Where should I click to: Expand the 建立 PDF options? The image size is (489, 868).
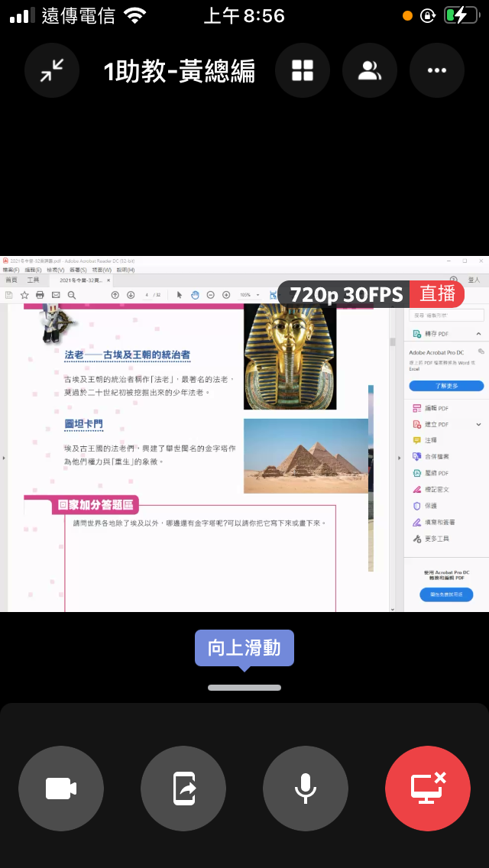click(x=478, y=424)
